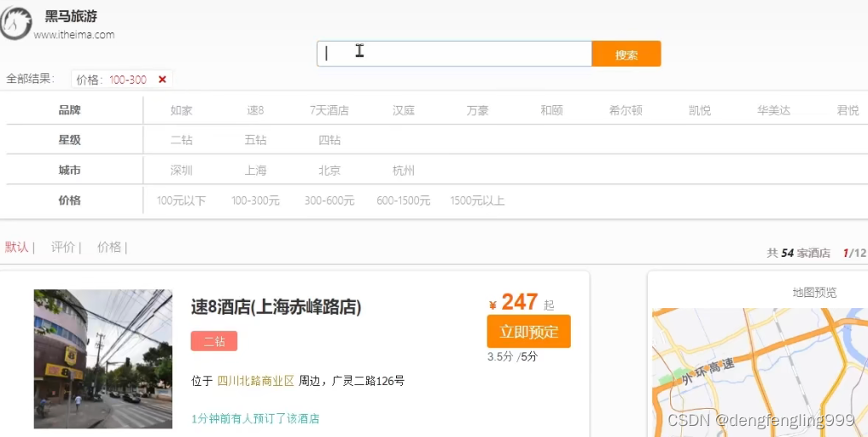Filter by city 杭州

coord(404,170)
